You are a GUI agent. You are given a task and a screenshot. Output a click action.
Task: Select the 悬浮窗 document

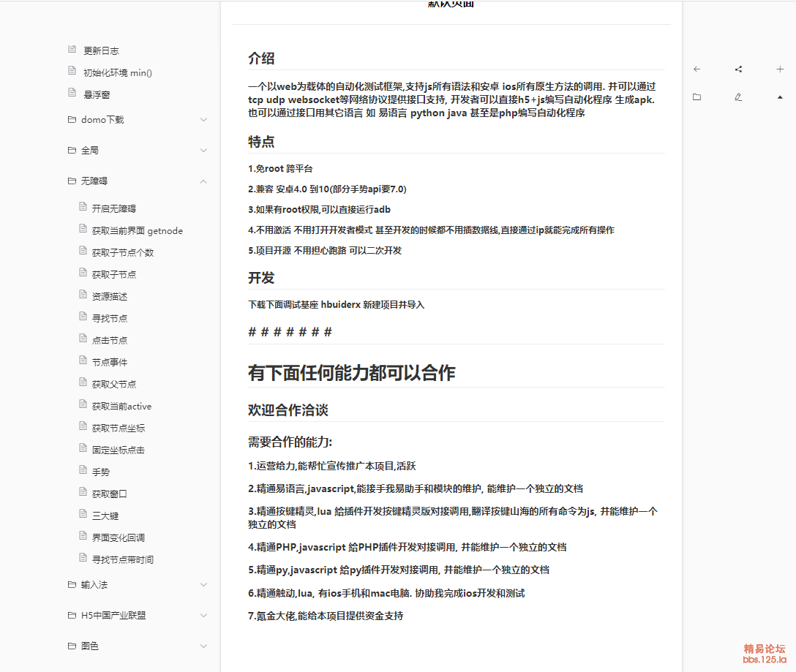pyautogui.click(x=97, y=94)
